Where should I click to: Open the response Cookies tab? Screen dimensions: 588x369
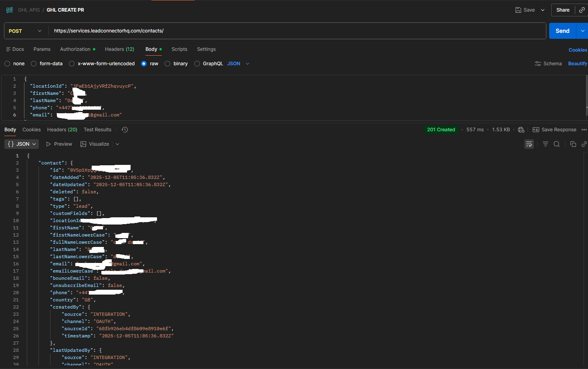[x=32, y=130]
